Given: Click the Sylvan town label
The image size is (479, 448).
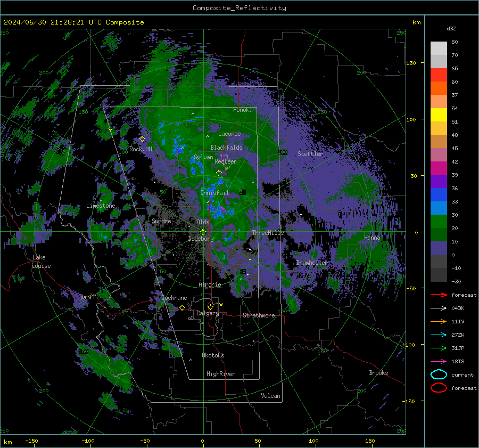Looking at the screenshot, I should tap(203, 157).
